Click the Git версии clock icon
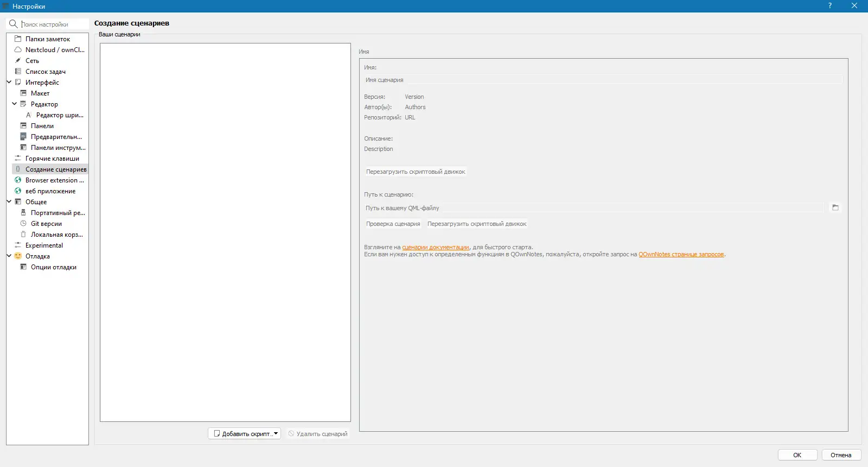This screenshot has width=868, height=467. [x=23, y=224]
